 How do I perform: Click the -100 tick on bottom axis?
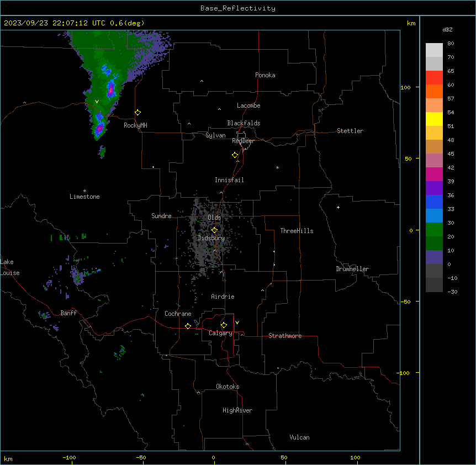pyautogui.click(x=70, y=457)
